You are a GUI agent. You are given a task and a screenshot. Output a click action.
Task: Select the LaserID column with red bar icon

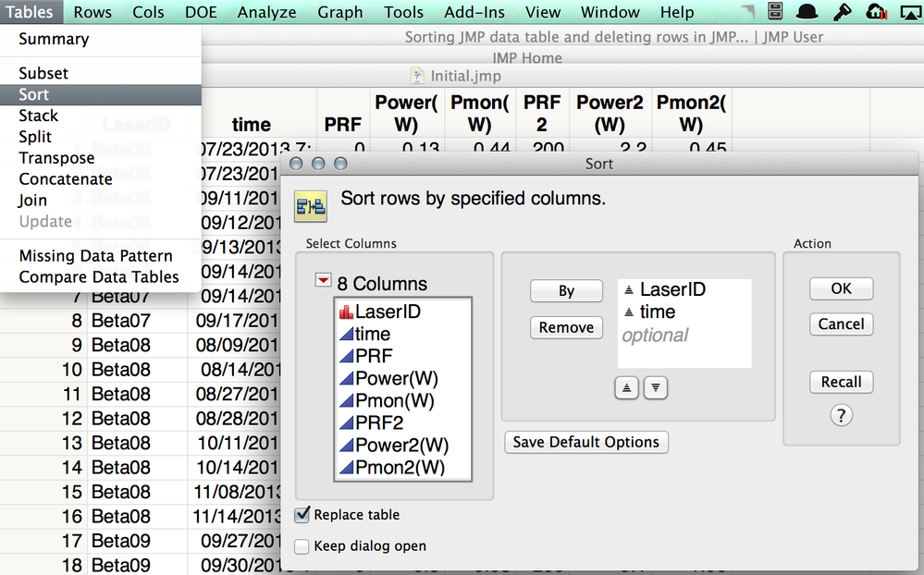(380, 312)
